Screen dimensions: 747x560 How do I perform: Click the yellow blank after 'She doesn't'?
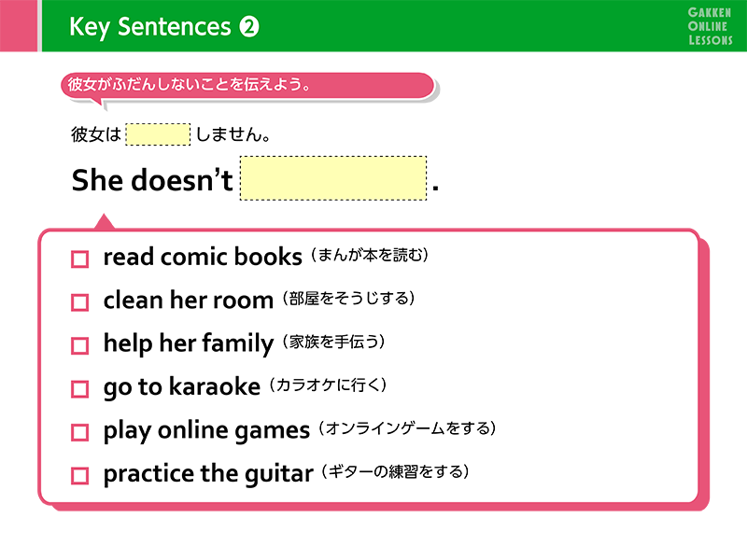click(333, 178)
